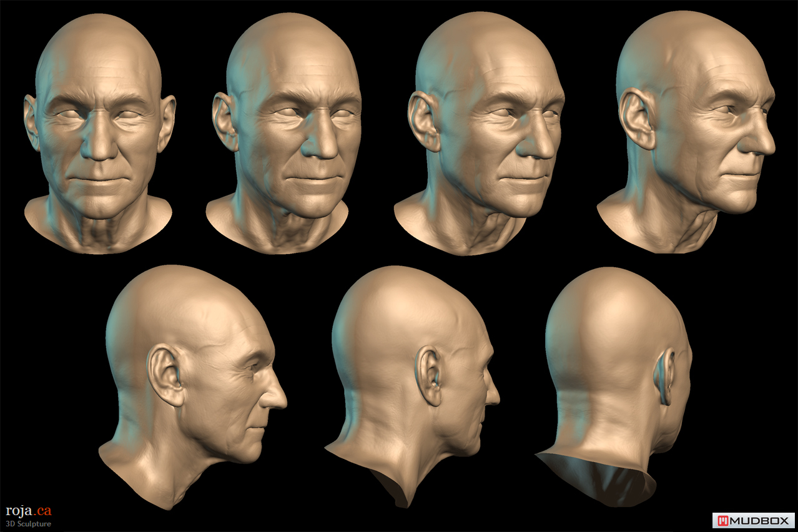
Task: Click the roja.ca site text
Action: click(x=29, y=510)
